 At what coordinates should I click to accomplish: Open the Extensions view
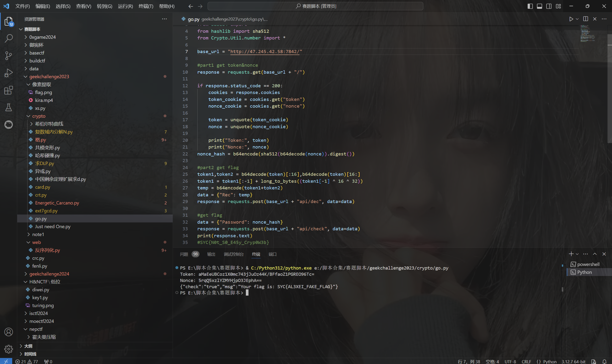coord(9,90)
